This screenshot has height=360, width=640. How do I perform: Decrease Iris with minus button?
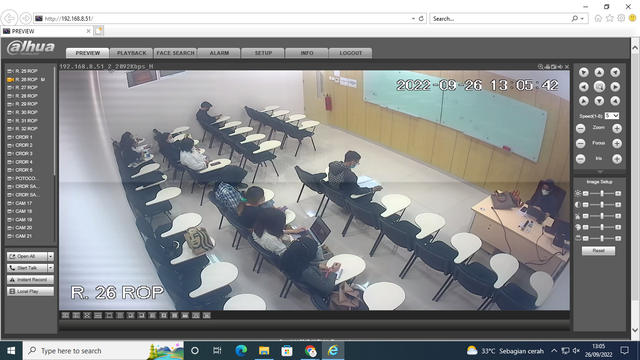(580, 159)
